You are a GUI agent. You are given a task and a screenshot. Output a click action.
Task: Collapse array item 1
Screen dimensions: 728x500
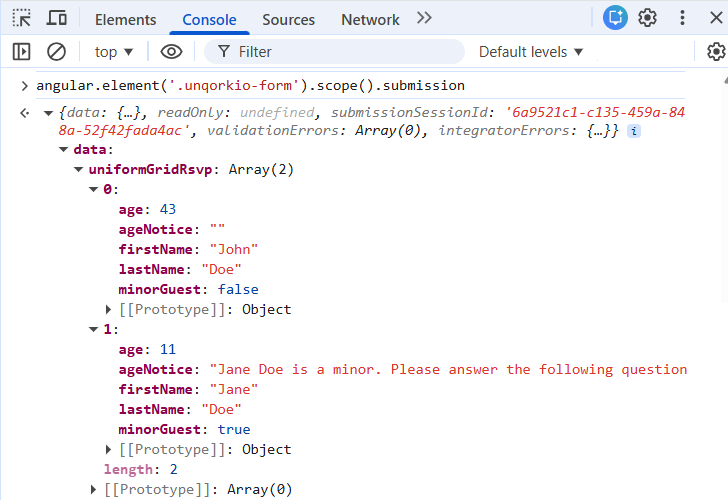click(x=93, y=329)
